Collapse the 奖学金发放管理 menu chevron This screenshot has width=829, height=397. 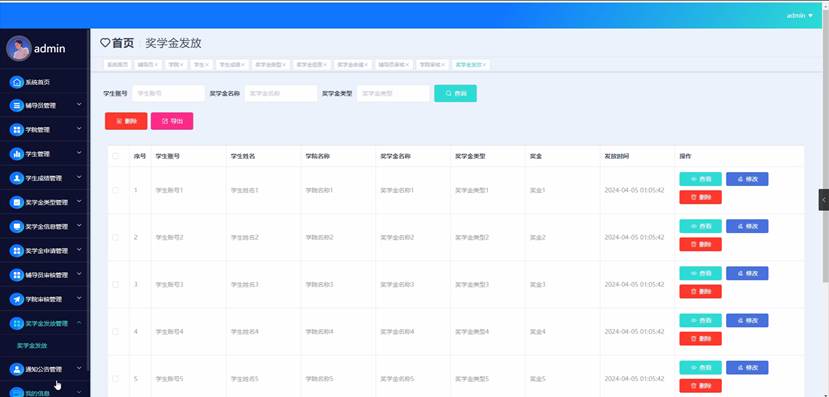(x=79, y=322)
